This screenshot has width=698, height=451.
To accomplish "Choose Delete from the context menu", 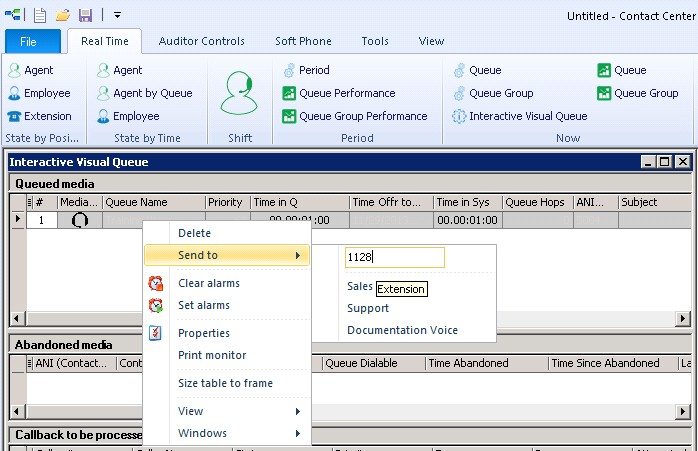I will (195, 233).
